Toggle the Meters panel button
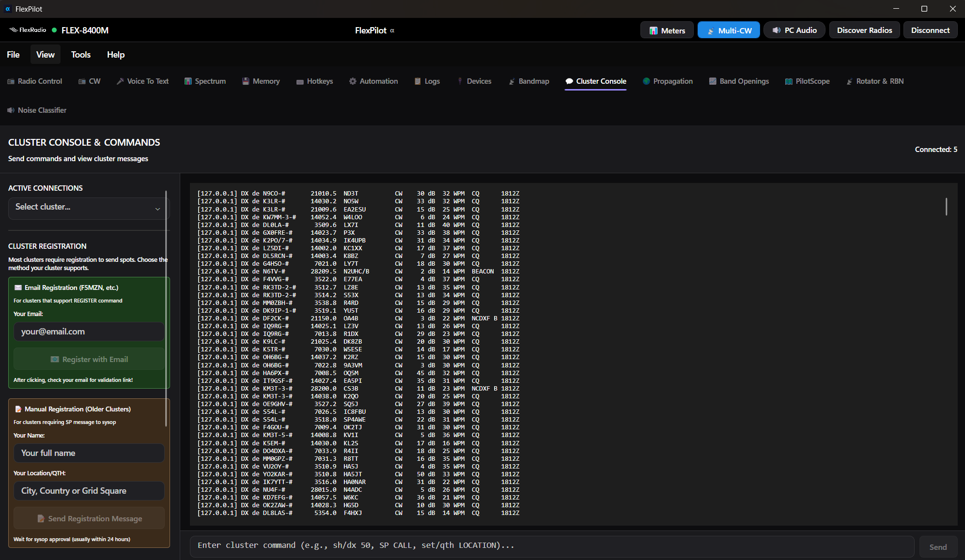The image size is (965, 560). coord(667,30)
